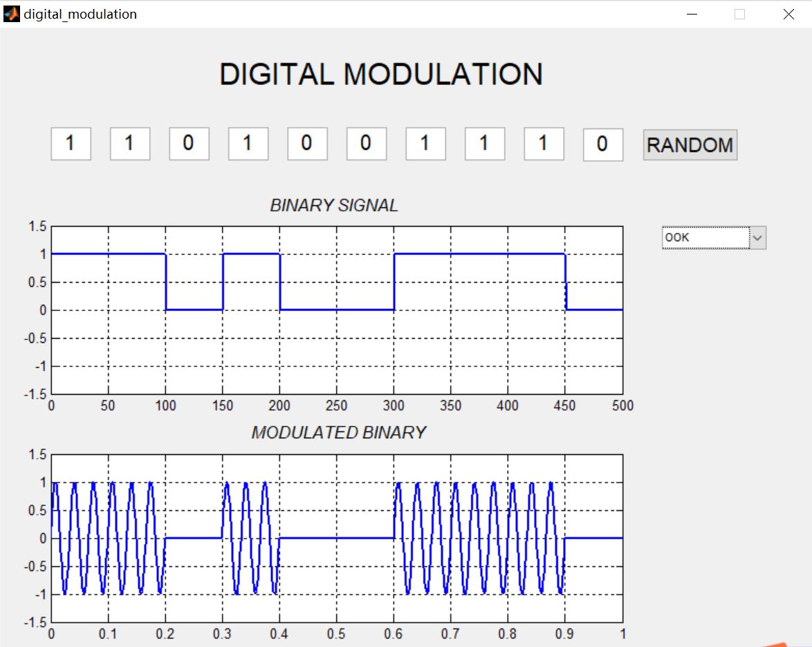Screen dimensions: 812x647
Task: Click the DIGITAL MODULATION heading
Action: (381, 74)
